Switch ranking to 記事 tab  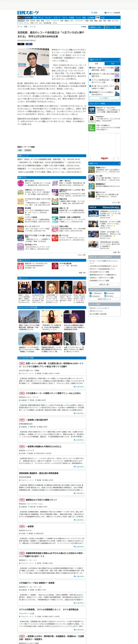point(96,64)
